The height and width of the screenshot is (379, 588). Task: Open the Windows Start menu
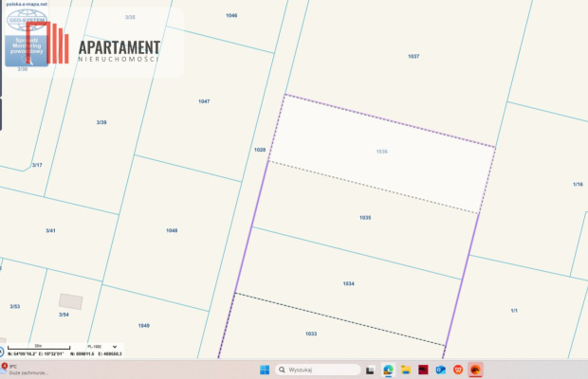(265, 370)
